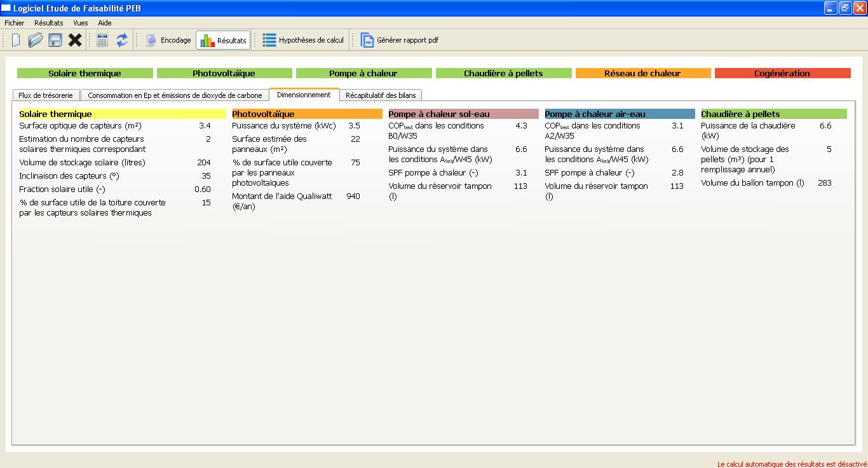Click Puissance de la chaudière value 6.6
868x468 pixels.
(x=825, y=126)
